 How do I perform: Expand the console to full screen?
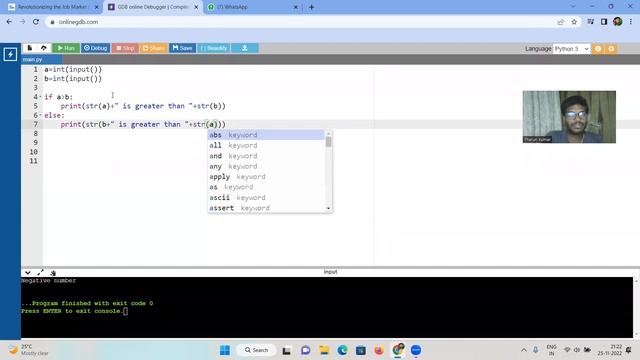pos(40,272)
